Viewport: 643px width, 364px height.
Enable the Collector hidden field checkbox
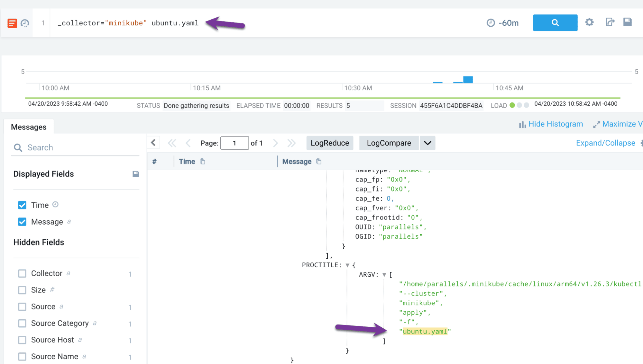tap(22, 273)
